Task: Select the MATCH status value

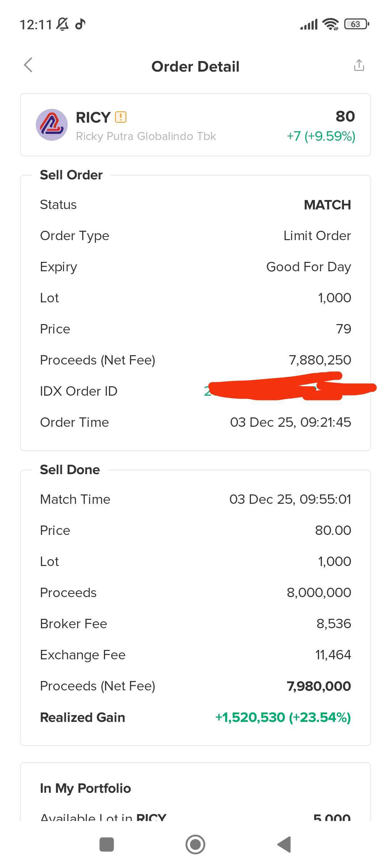Action: tap(327, 205)
